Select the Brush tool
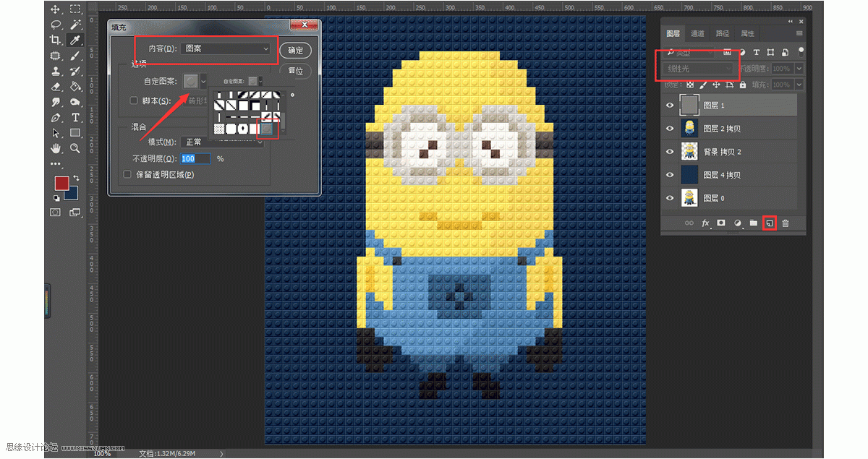This screenshot has height=459, width=868. click(x=75, y=56)
